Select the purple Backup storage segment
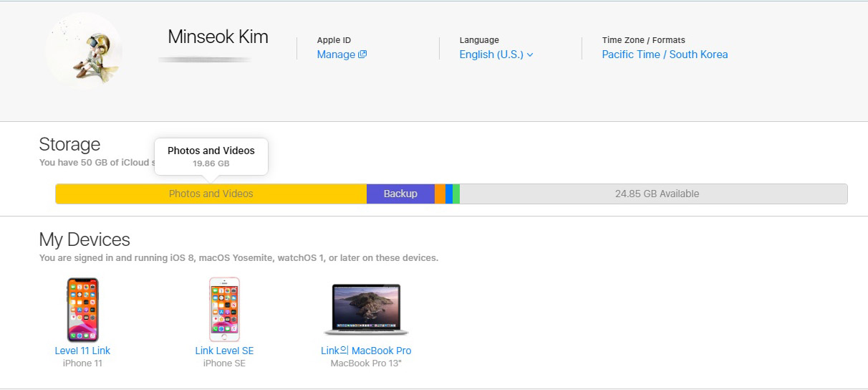Viewport: 868px width, 390px height. click(400, 194)
